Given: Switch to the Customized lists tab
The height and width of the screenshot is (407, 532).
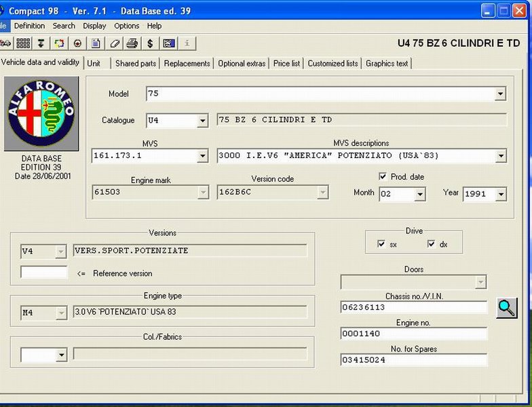Looking at the screenshot, I should pyautogui.click(x=332, y=64).
